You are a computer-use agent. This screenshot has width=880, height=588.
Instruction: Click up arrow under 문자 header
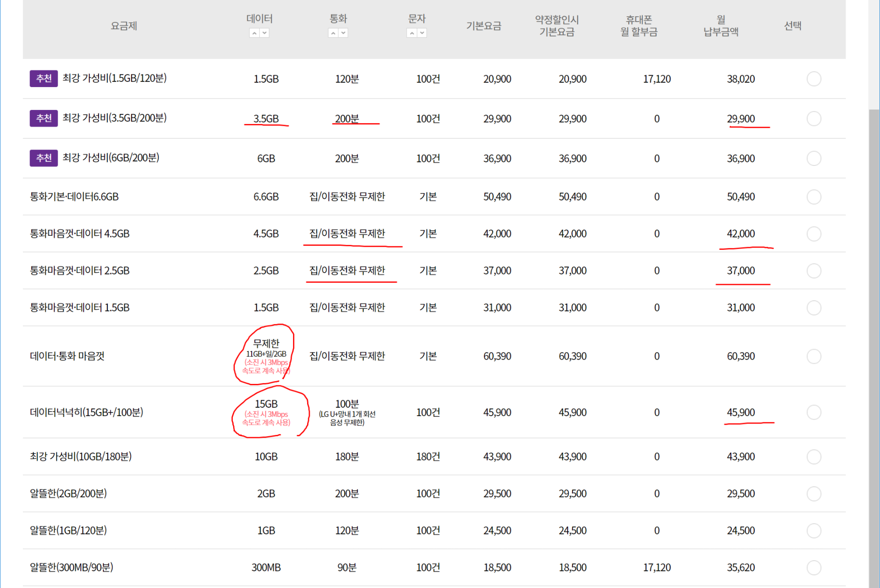(411, 33)
